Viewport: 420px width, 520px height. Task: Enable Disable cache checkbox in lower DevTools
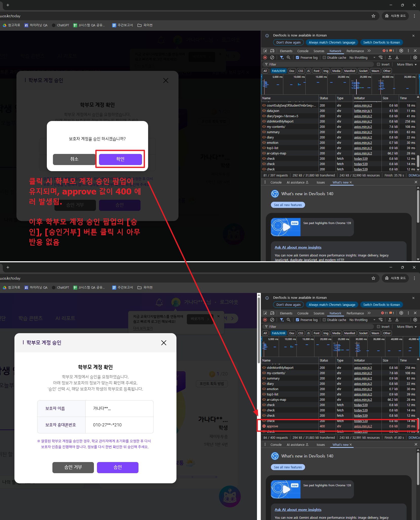click(324, 320)
